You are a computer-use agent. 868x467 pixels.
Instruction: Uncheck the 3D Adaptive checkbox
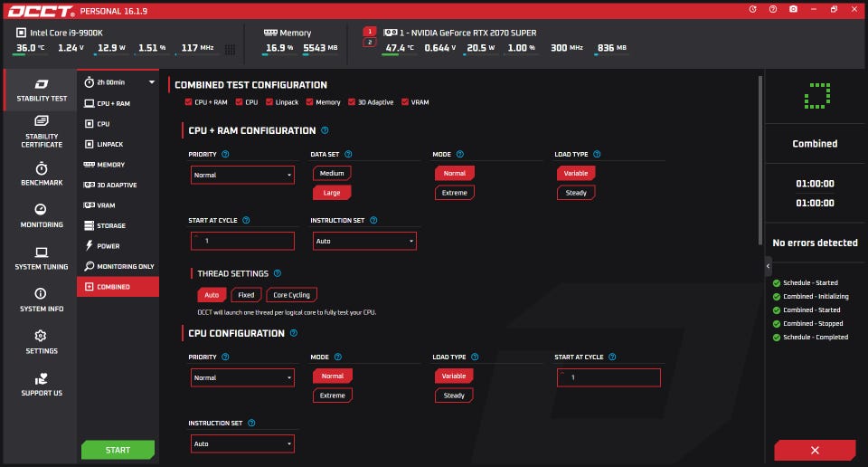tap(352, 102)
